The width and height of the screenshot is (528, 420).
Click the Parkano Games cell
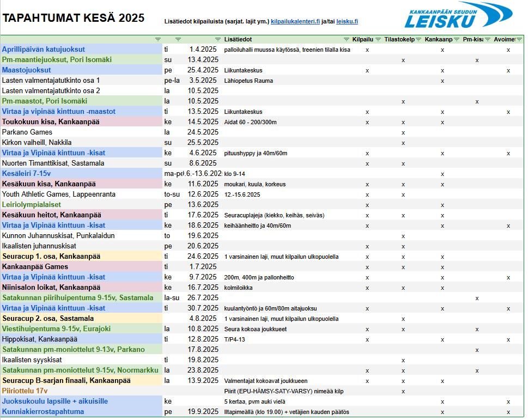tap(82, 132)
